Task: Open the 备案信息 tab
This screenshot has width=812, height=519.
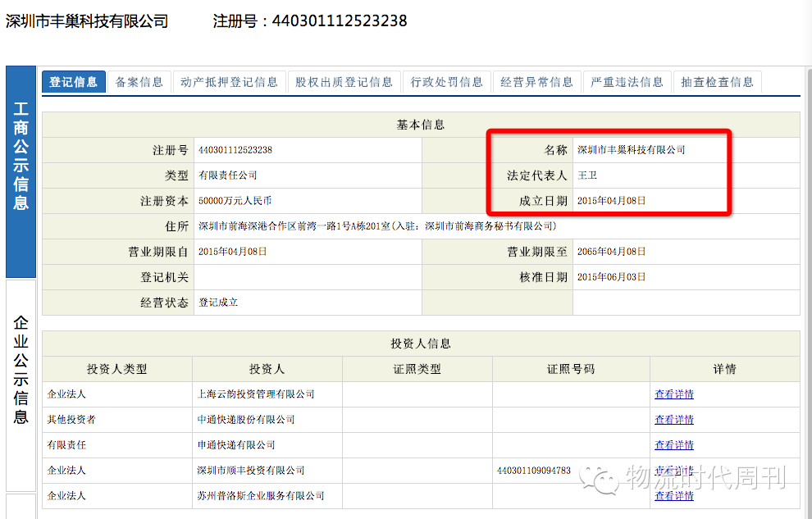Action: pyautogui.click(x=139, y=82)
